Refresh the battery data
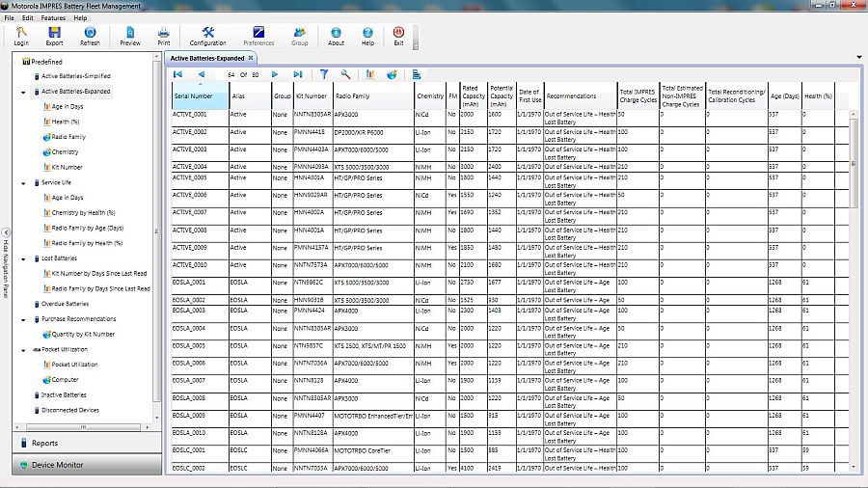The image size is (868, 488). [90, 36]
